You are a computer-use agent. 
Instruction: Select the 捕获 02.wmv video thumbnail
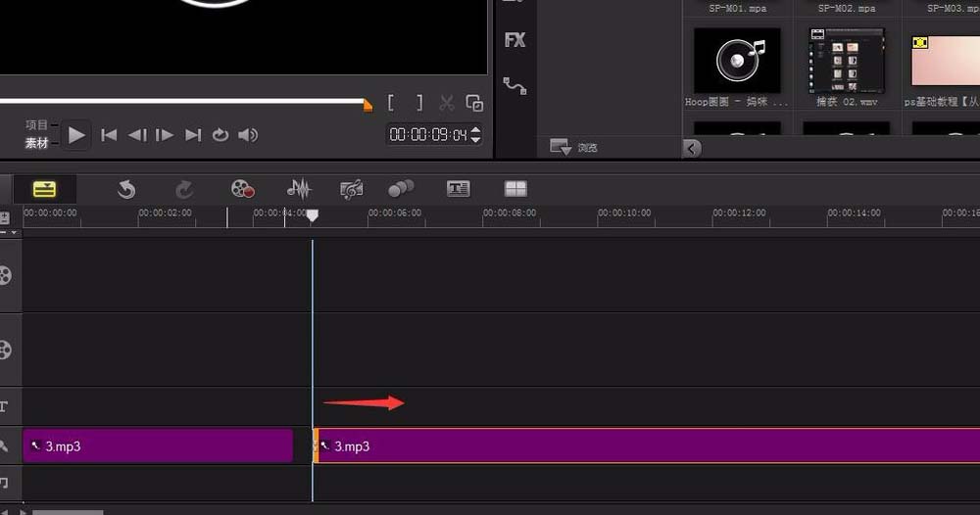tap(847, 61)
